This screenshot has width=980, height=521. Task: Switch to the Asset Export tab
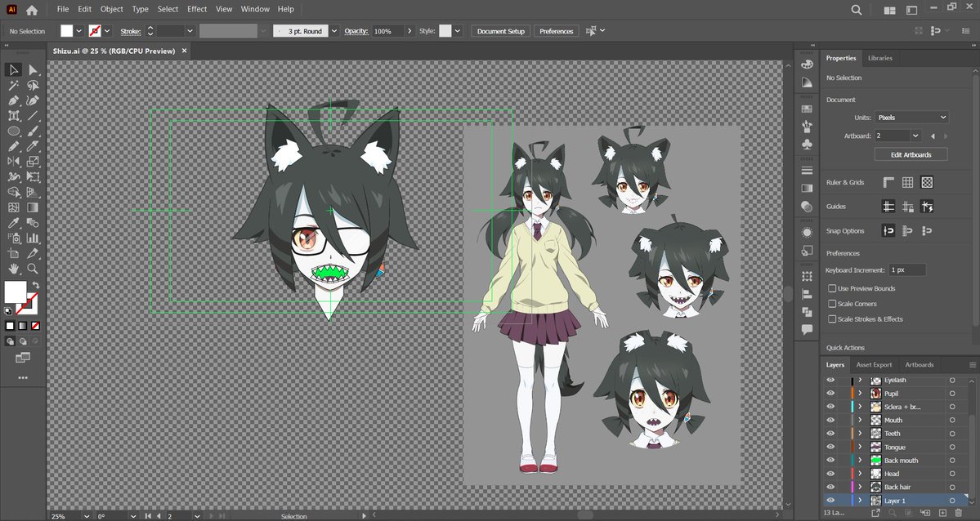tap(874, 365)
